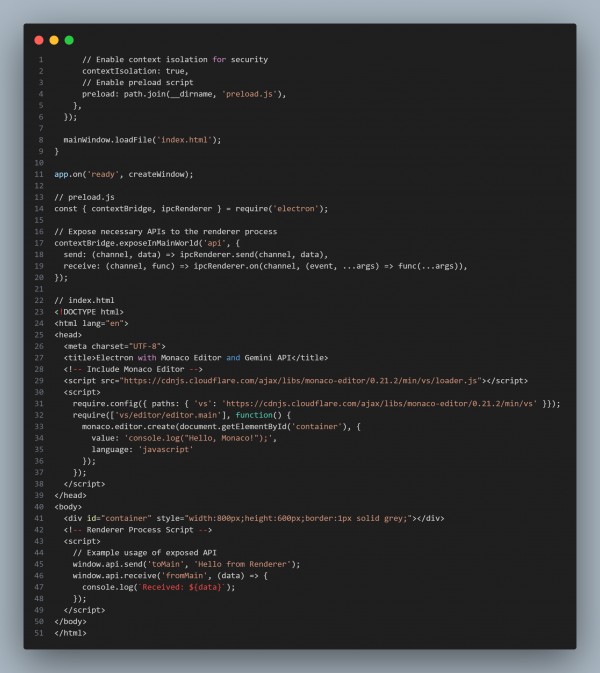Click the 'preload.js' string in path.join

click(249, 94)
